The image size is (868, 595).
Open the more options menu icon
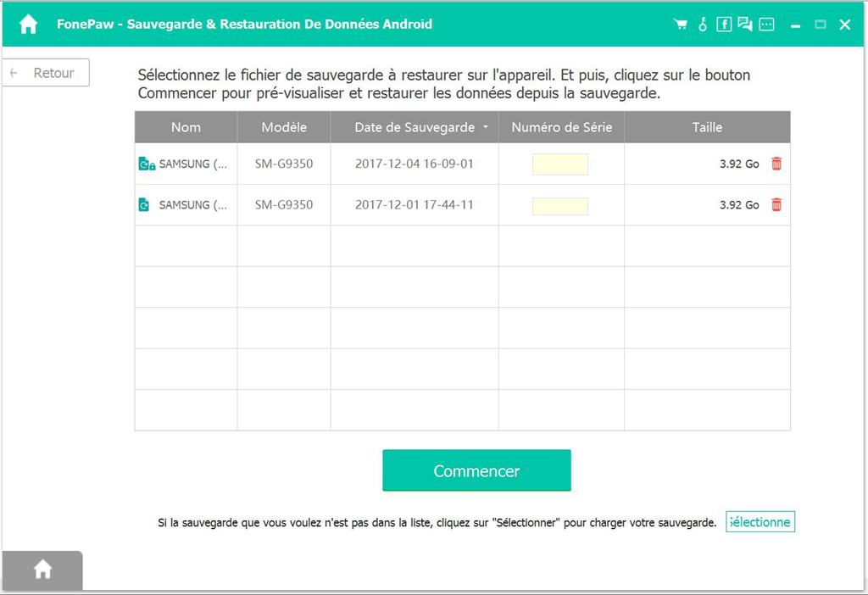pos(766,25)
